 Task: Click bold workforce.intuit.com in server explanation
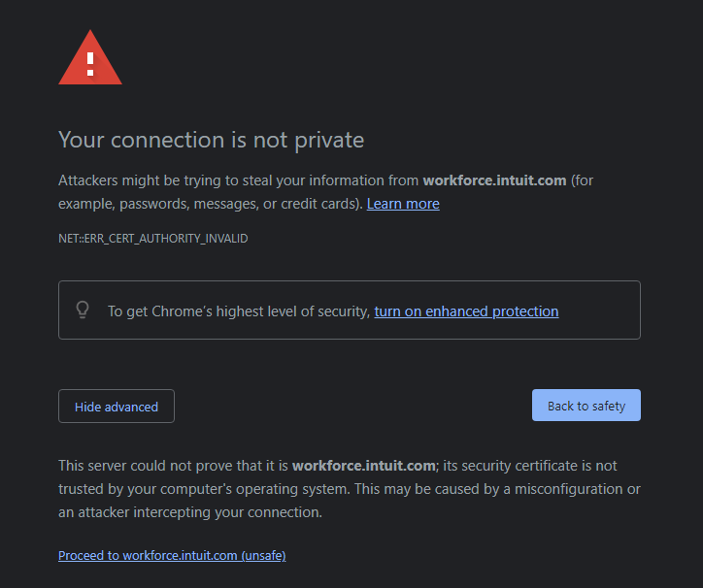pyautogui.click(x=364, y=466)
